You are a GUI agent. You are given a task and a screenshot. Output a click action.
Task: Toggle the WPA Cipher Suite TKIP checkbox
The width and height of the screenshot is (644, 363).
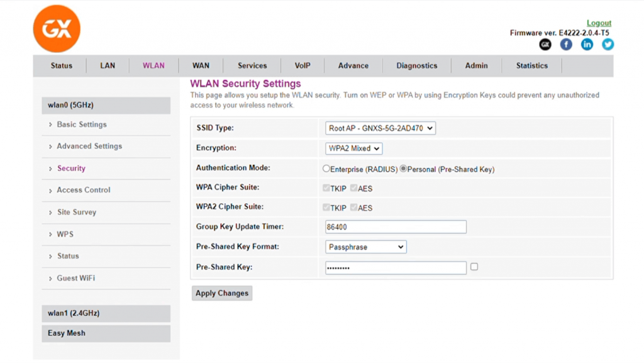(x=327, y=187)
